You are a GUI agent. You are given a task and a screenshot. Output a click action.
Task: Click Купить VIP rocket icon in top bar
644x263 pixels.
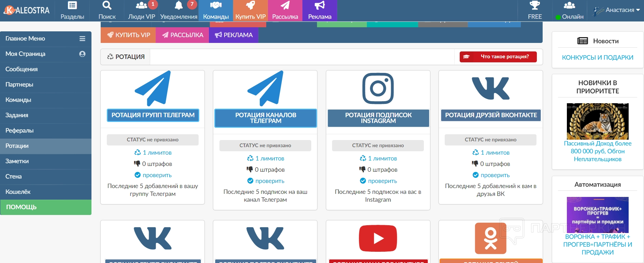pyautogui.click(x=251, y=5)
